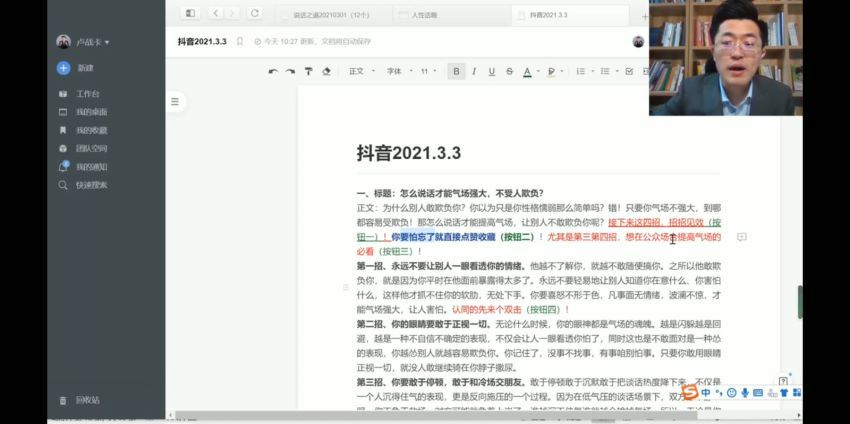Viewport: 850px width, 424px height.
Task: Click the comment icon in right margin
Action: click(742, 236)
